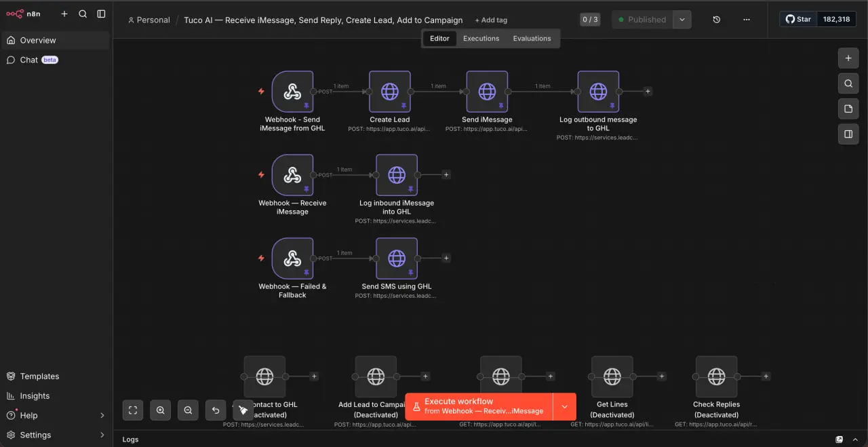This screenshot has width=868, height=447.
Task: Switch to the Evaluations tab
Action: [x=532, y=39]
